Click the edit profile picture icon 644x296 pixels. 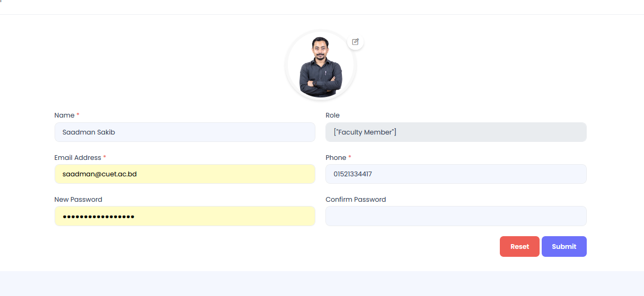pos(355,42)
